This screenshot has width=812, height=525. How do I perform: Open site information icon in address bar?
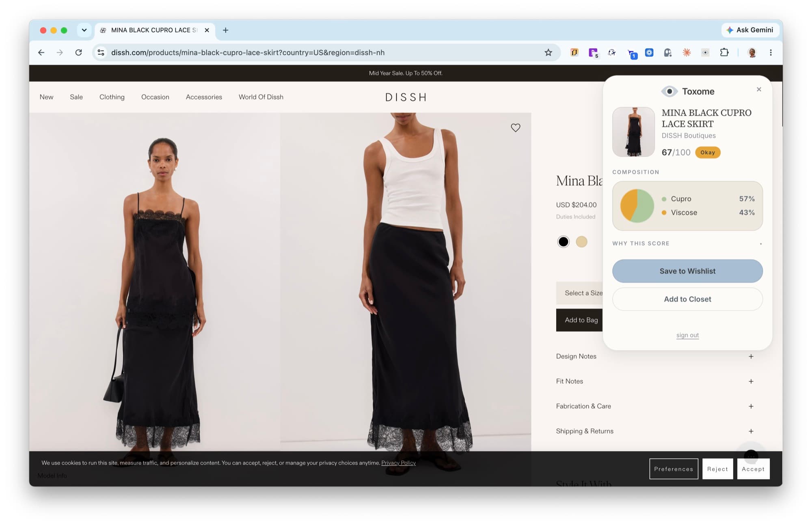pyautogui.click(x=101, y=52)
